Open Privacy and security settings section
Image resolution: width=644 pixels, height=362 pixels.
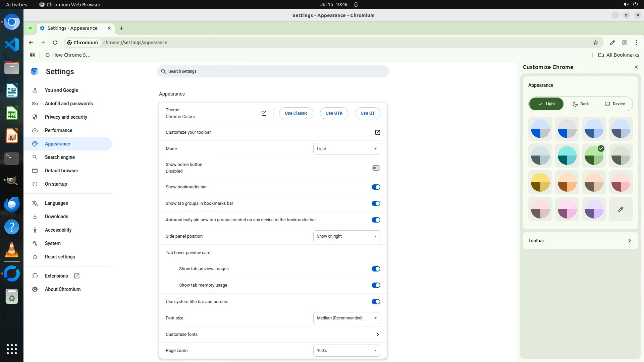pyautogui.click(x=66, y=117)
